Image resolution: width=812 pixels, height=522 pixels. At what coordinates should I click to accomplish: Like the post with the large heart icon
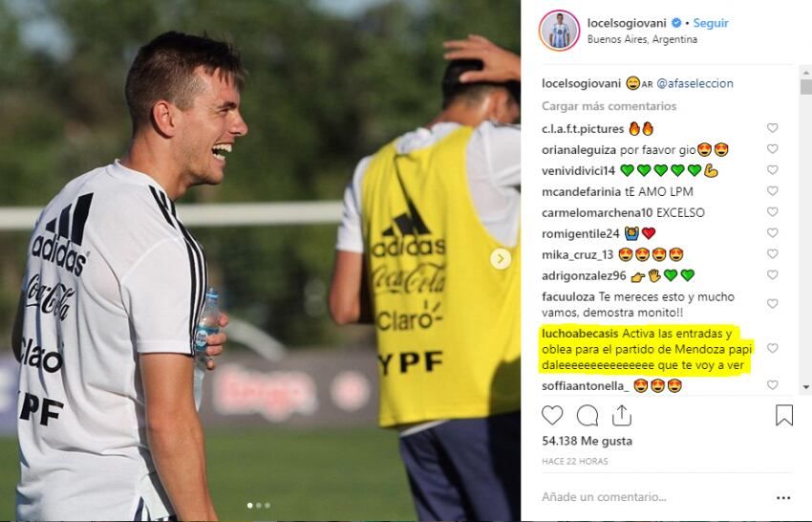tap(552, 415)
